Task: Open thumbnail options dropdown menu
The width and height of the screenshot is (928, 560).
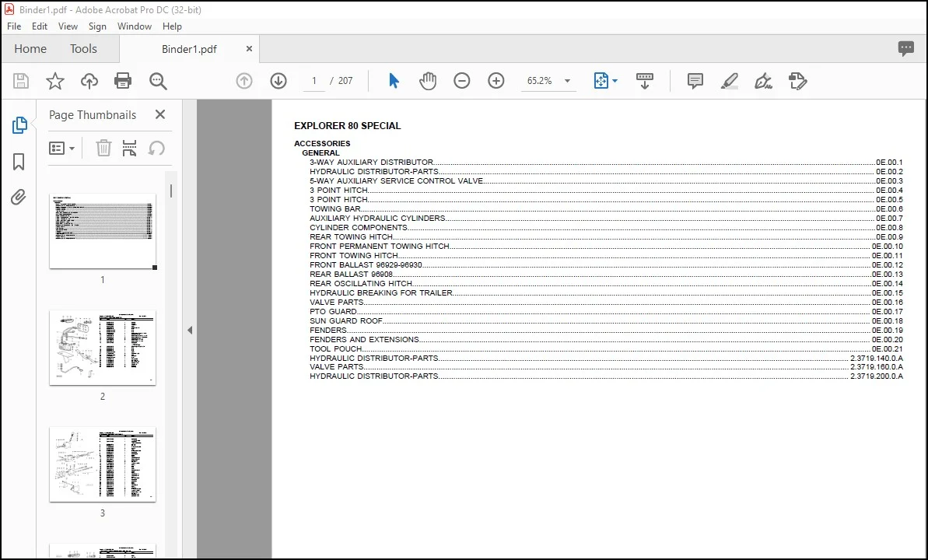Action: click(61, 148)
